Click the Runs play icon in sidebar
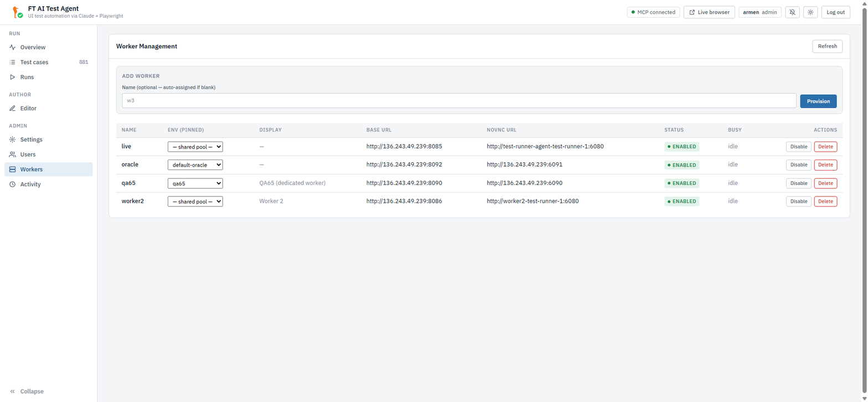868x402 pixels. 13,77
